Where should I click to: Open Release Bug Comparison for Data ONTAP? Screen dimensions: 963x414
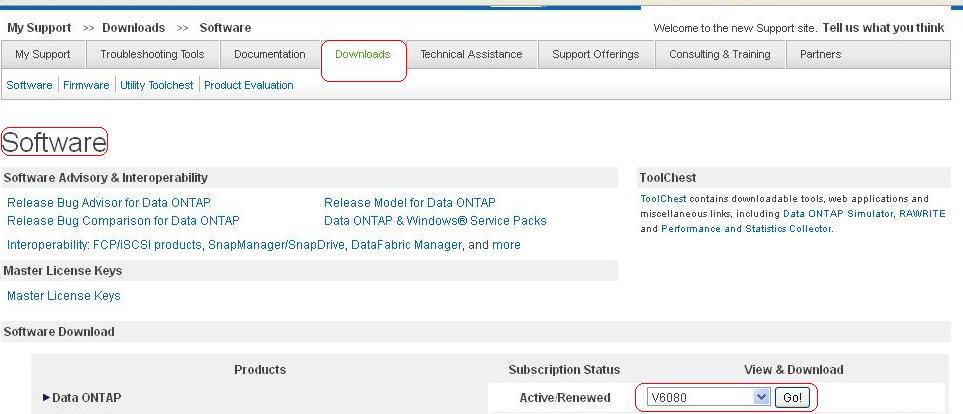[123, 221]
